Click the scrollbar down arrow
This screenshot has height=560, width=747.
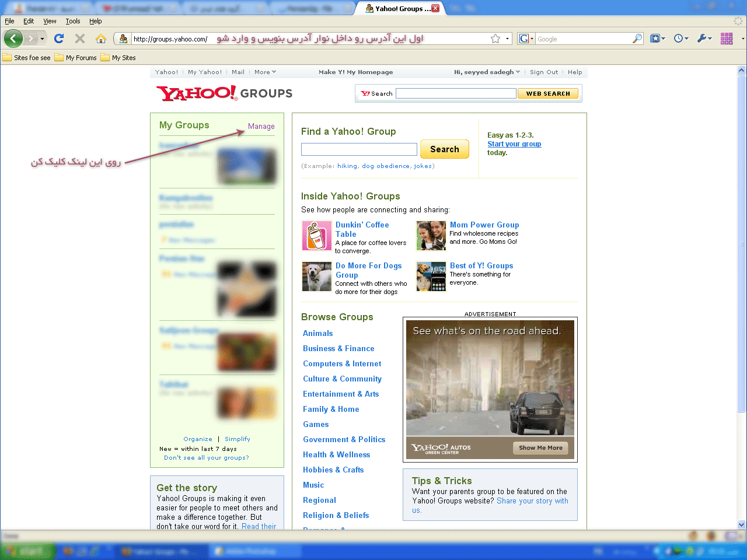click(742, 524)
